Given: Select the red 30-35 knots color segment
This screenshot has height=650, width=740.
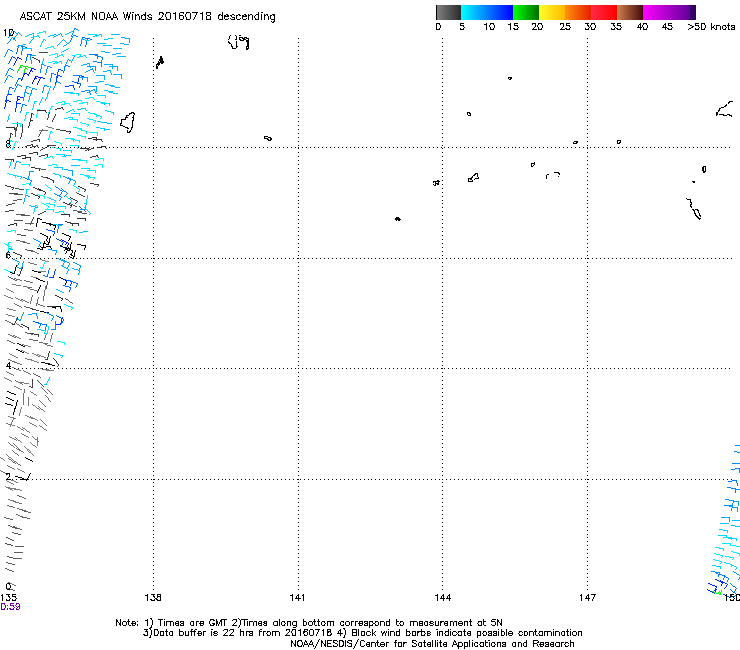Looking at the screenshot, I should pos(604,12).
